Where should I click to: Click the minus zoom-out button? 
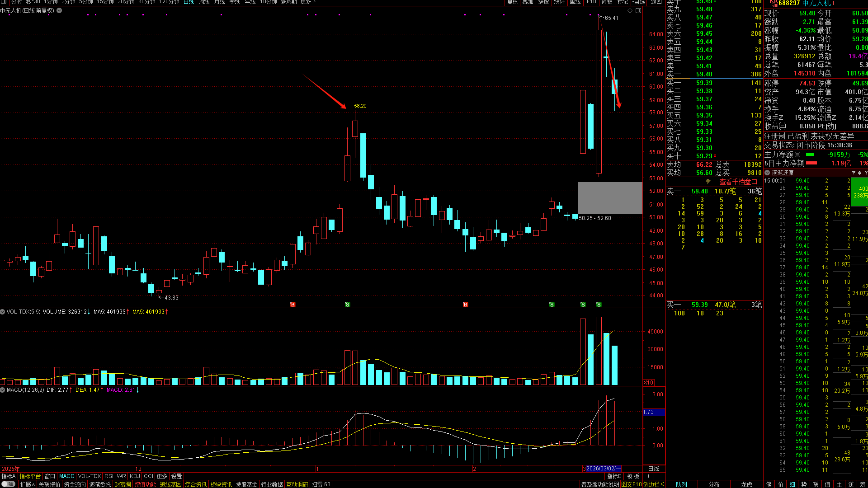tap(659, 476)
